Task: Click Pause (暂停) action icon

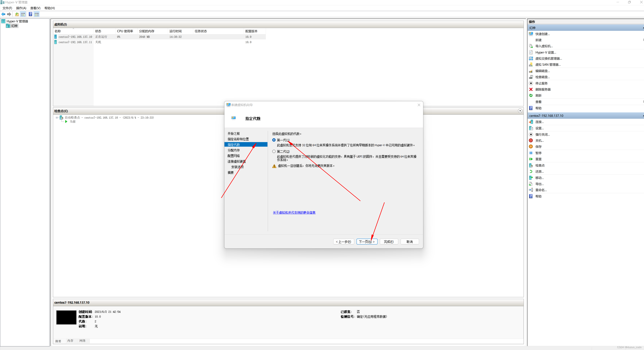Action: (x=531, y=153)
